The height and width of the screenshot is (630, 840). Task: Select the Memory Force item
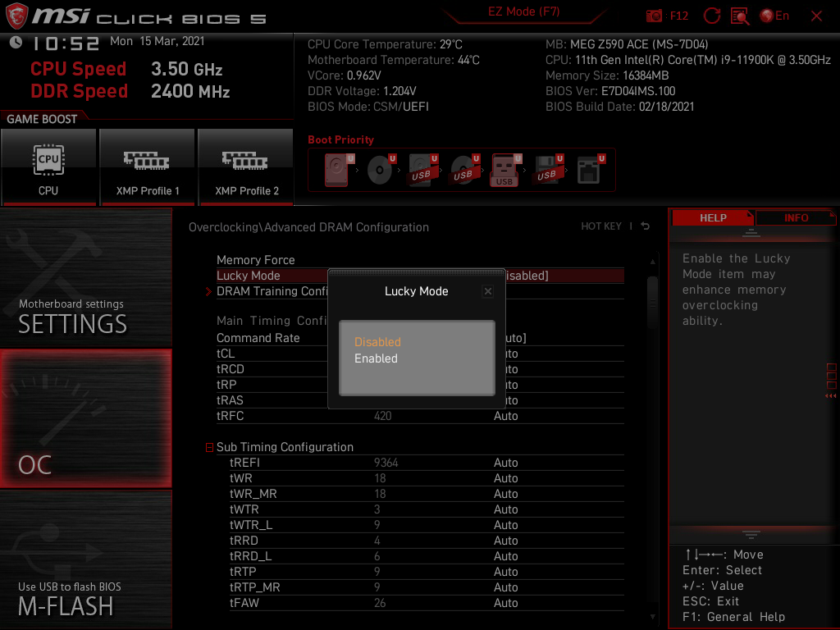pyautogui.click(x=256, y=260)
